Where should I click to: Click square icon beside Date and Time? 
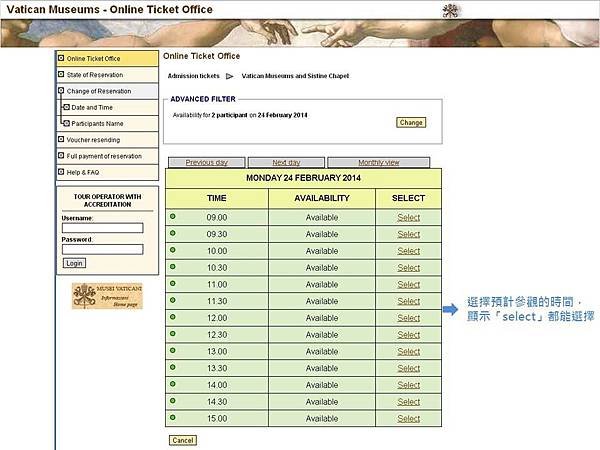[x=67, y=107]
